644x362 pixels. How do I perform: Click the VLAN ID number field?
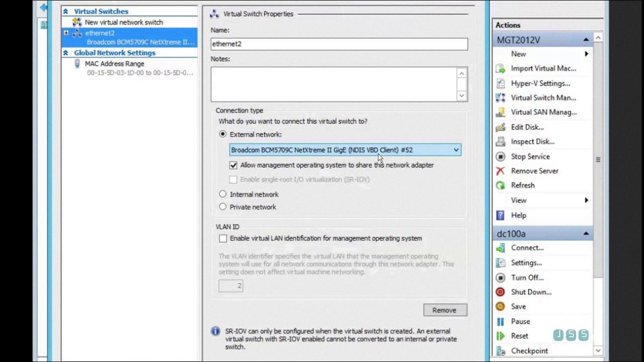pyautogui.click(x=231, y=286)
